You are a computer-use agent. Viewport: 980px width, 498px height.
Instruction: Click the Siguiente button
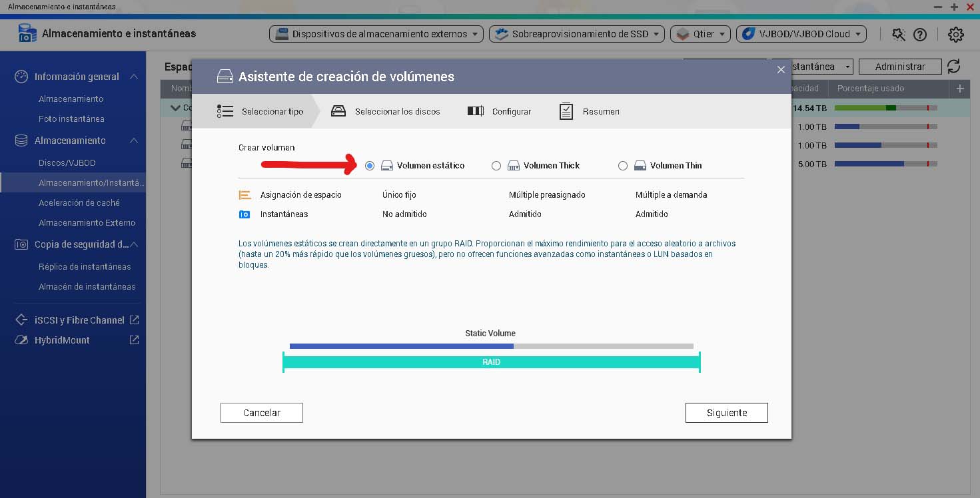pyautogui.click(x=726, y=413)
